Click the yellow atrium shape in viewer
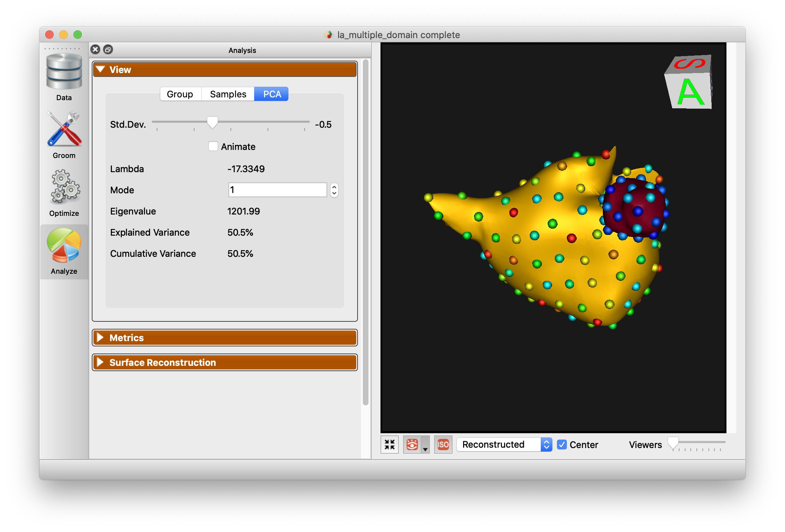Screen dimensions: 785x532 544,243
